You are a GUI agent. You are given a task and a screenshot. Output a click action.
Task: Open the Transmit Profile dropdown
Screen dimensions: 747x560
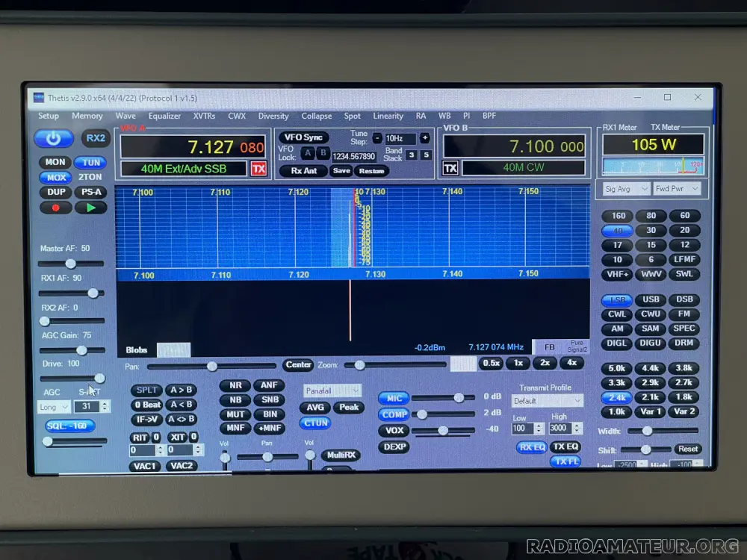(x=548, y=401)
